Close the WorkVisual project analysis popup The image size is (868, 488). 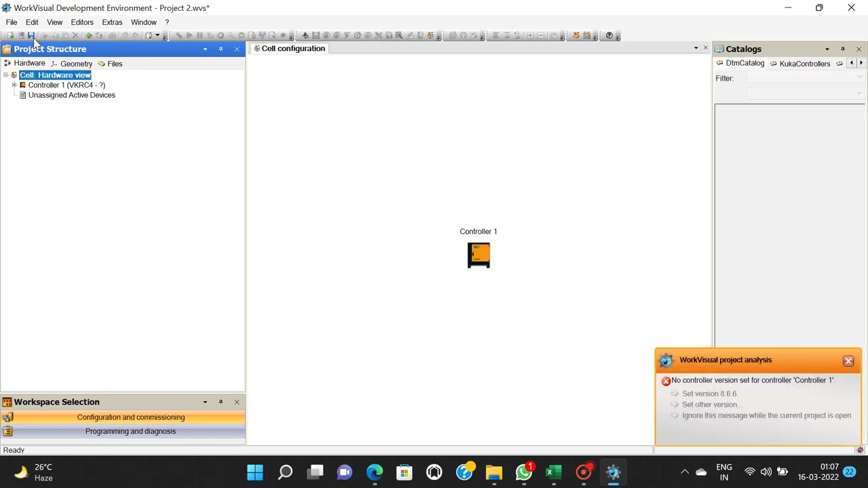(848, 361)
